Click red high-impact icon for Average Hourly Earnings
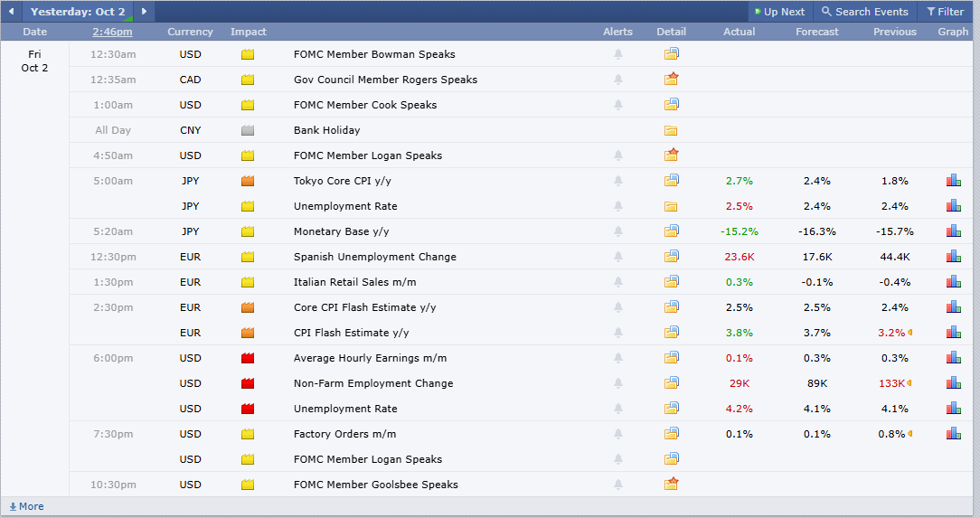This screenshot has width=980, height=518. (248, 358)
